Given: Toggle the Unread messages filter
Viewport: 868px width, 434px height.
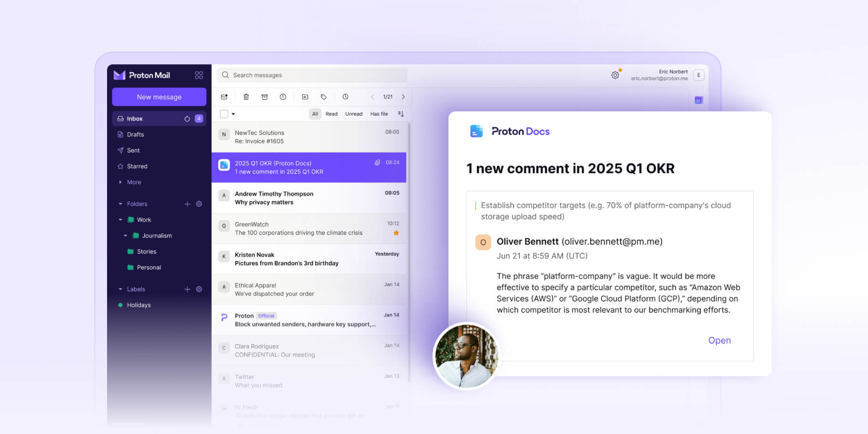Looking at the screenshot, I should coord(353,114).
